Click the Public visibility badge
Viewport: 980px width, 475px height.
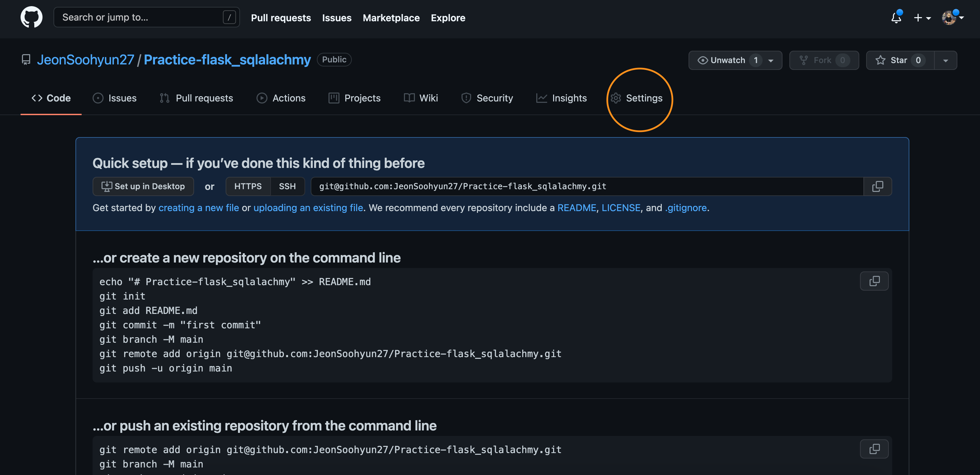pyautogui.click(x=334, y=60)
